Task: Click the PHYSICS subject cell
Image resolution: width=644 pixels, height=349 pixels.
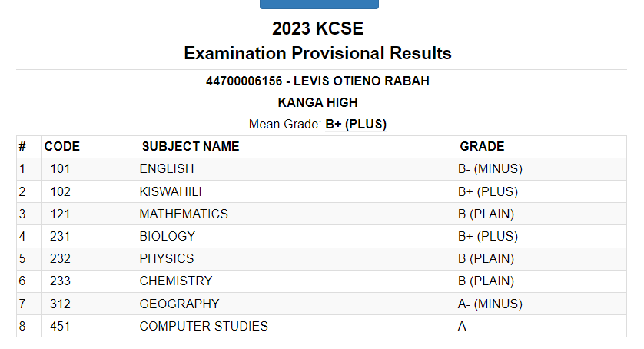Action: tap(167, 258)
